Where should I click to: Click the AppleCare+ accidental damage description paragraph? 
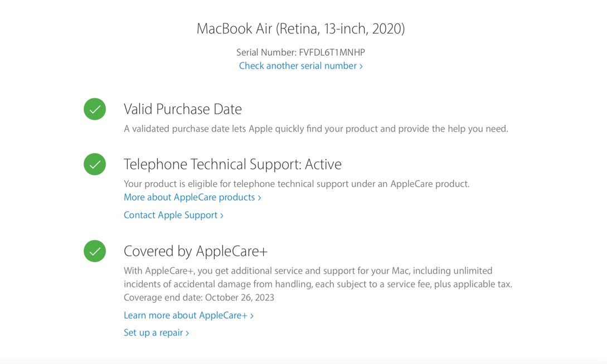[x=318, y=278]
